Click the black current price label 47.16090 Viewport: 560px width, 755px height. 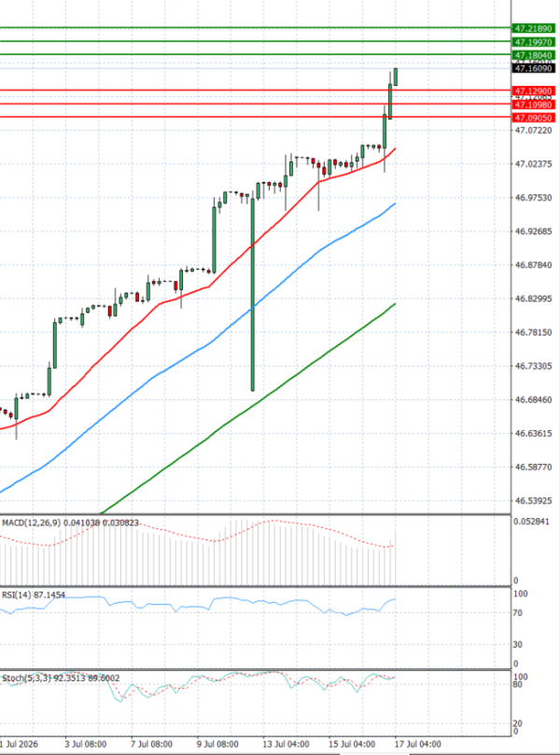coord(533,69)
